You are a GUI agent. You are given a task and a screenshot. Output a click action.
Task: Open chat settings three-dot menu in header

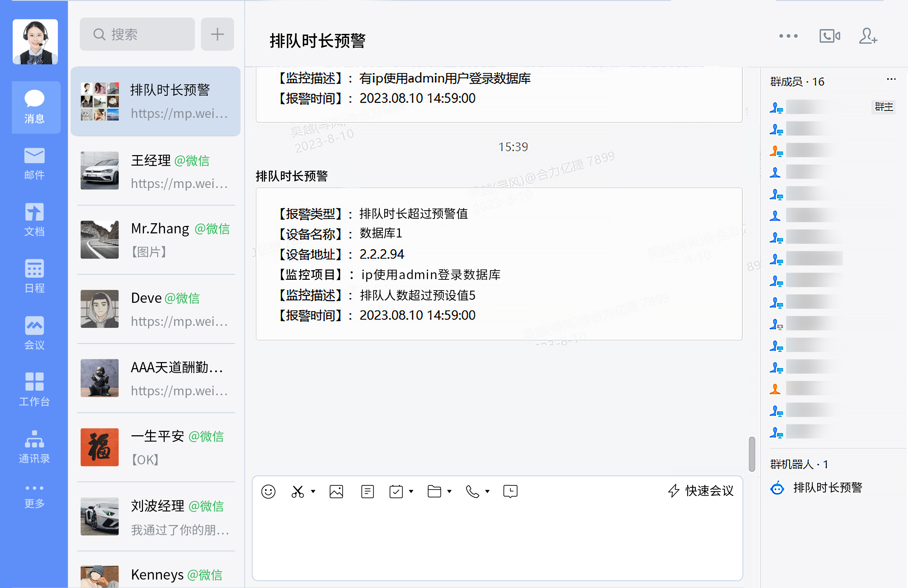point(788,36)
